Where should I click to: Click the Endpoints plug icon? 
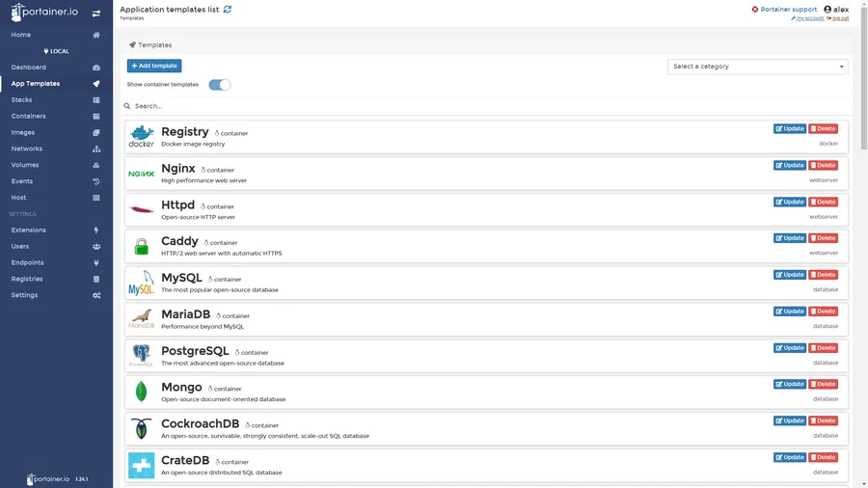pyautogui.click(x=96, y=263)
